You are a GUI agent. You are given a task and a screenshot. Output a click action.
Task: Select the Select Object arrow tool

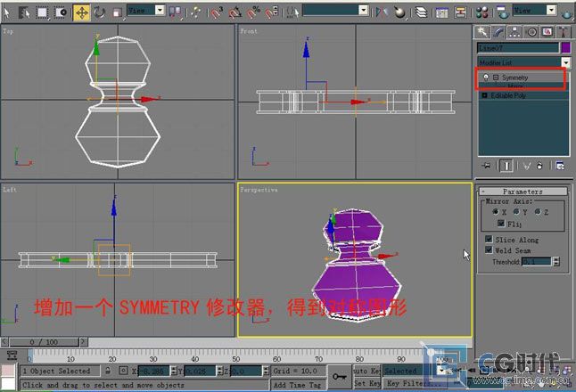click(x=6, y=12)
